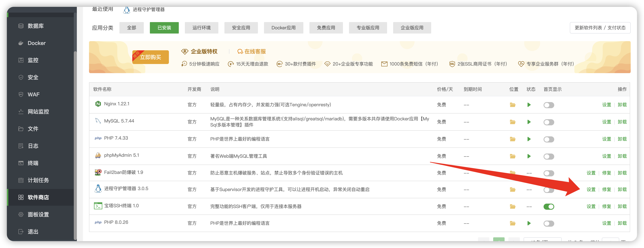644x248 pixels.
Task: Click the MySQL running status play icon
Action: (x=529, y=122)
